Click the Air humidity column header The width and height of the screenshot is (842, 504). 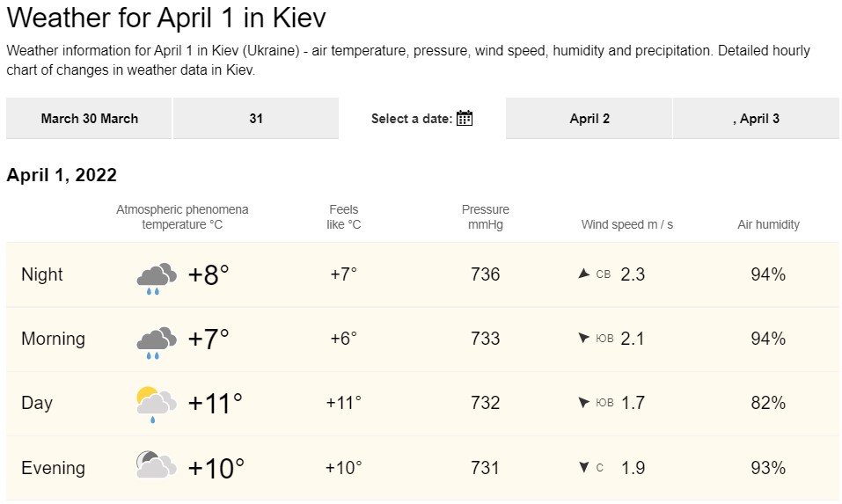click(x=768, y=224)
